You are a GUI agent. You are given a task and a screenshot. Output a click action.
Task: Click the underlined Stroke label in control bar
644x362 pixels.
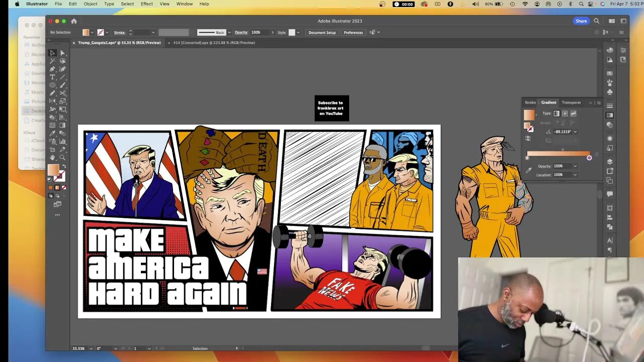tap(120, 32)
